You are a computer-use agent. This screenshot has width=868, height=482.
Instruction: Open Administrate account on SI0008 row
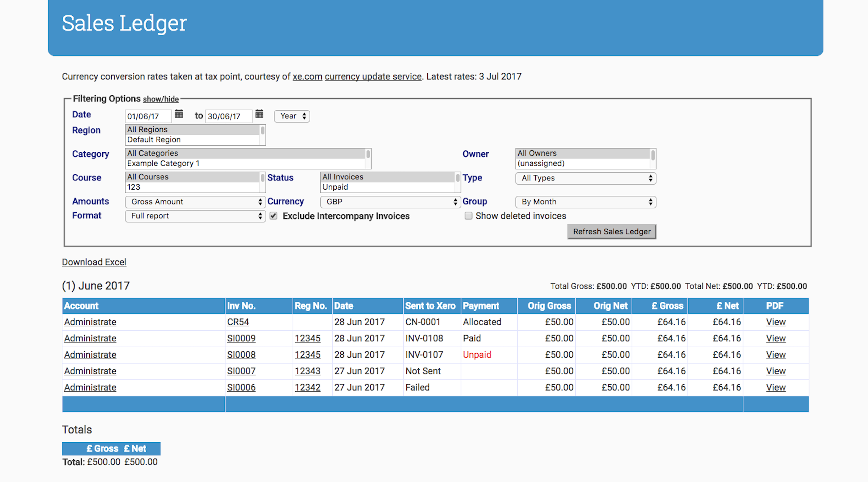90,355
